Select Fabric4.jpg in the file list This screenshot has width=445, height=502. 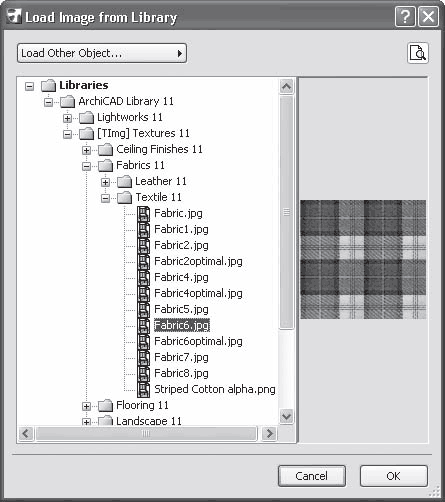pyautogui.click(x=181, y=277)
